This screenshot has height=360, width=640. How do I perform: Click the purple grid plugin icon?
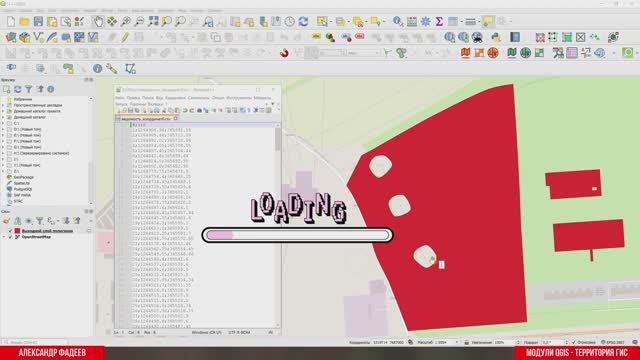(572, 53)
